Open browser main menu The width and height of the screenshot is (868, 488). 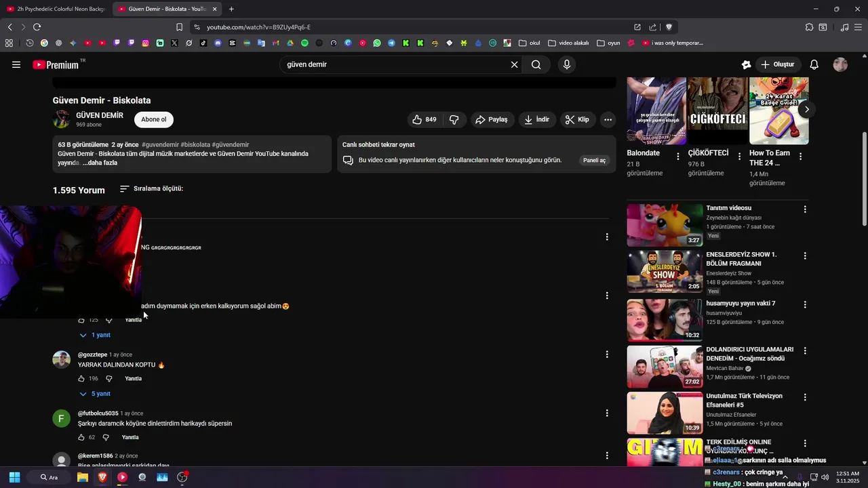click(859, 27)
